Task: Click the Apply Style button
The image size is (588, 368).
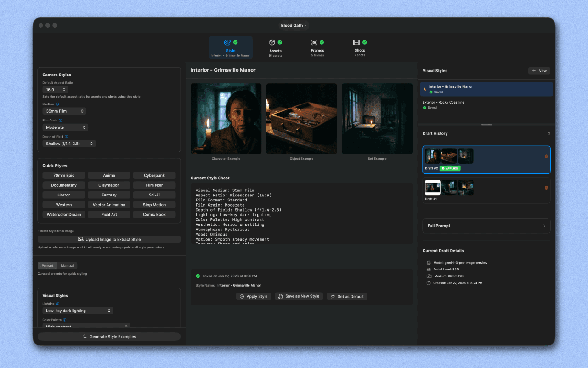Action: point(254,296)
